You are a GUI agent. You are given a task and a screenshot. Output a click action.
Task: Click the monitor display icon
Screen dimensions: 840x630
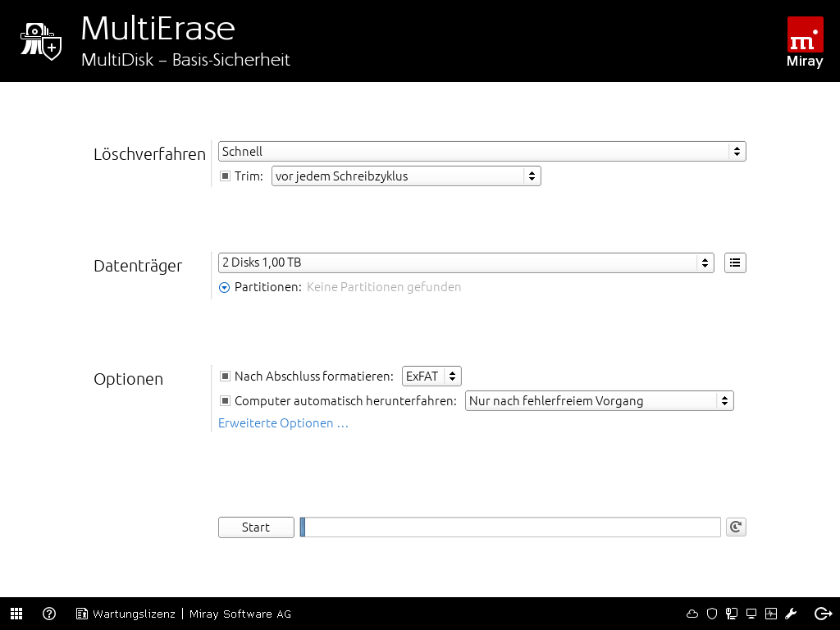tap(751, 614)
